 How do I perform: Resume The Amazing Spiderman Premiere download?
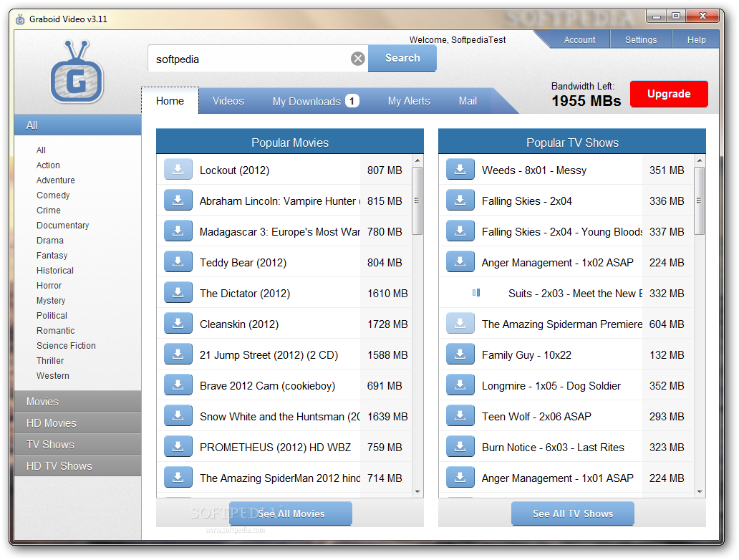coord(460,323)
